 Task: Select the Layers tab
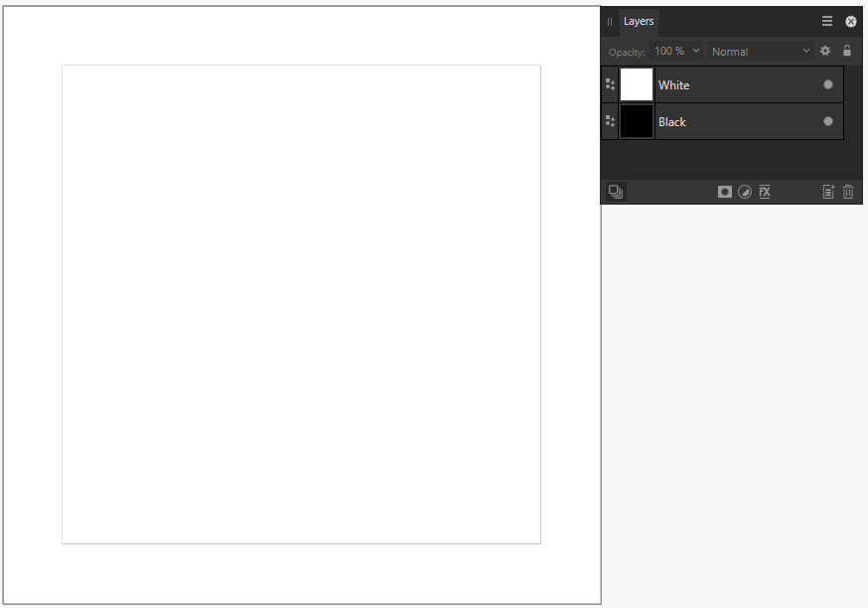point(639,21)
